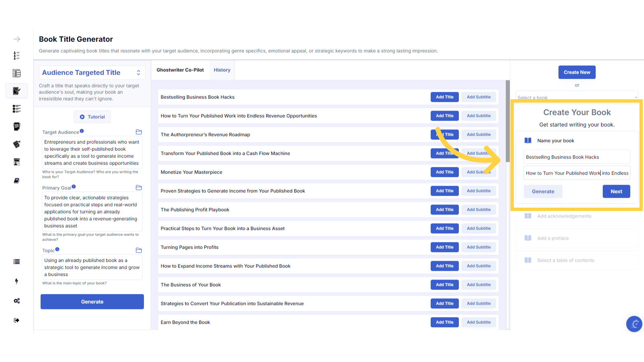Click the list icon in lower sidebar
644x362 pixels.
click(x=17, y=262)
